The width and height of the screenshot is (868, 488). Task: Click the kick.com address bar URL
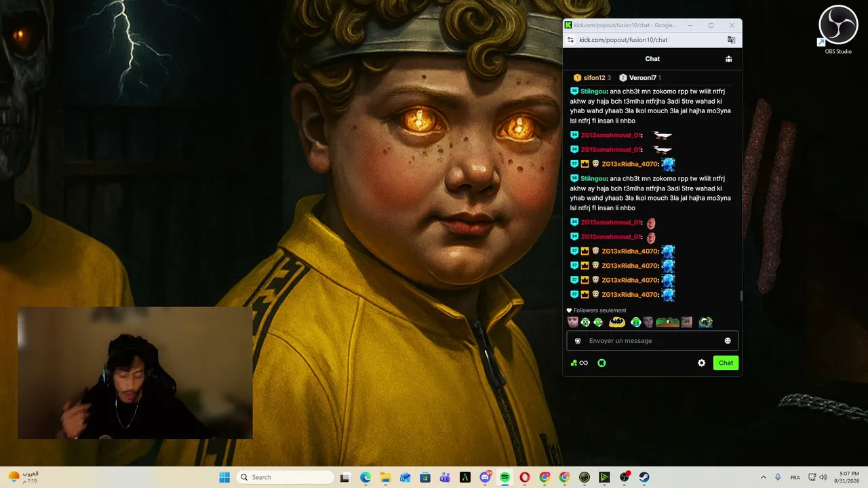pyautogui.click(x=623, y=40)
